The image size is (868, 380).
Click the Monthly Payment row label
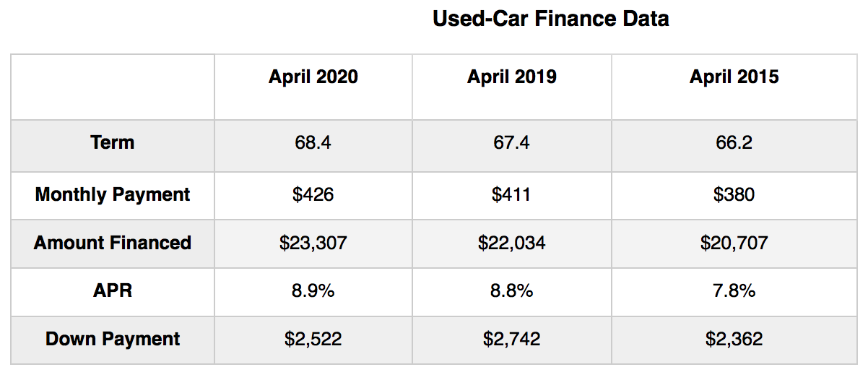pyautogui.click(x=113, y=194)
